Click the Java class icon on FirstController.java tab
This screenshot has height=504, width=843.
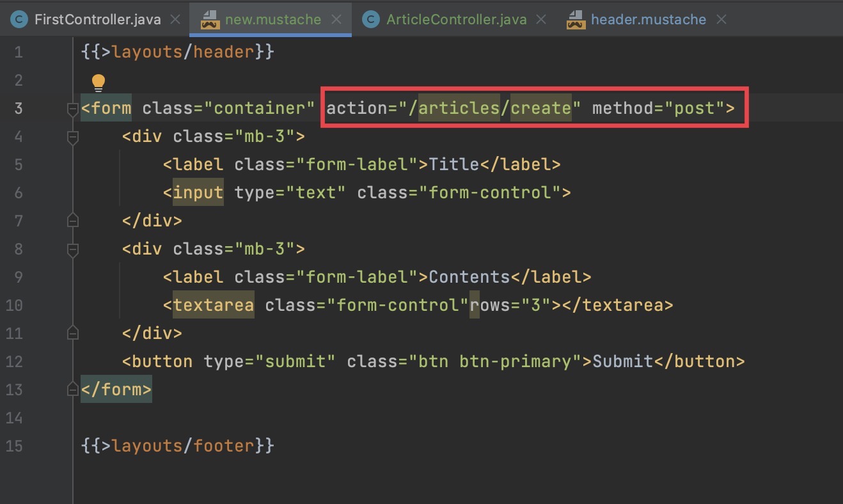coord(19,19)
